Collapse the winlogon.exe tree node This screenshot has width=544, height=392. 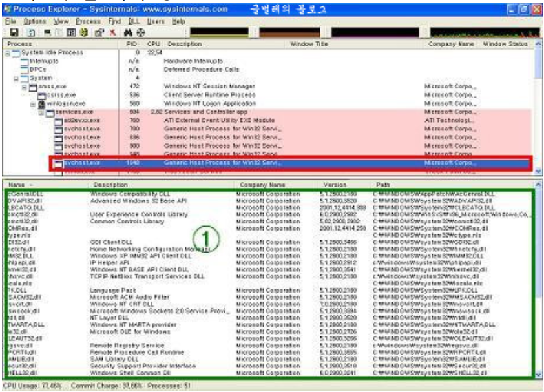pyautogui.click(x=33, y=105)
